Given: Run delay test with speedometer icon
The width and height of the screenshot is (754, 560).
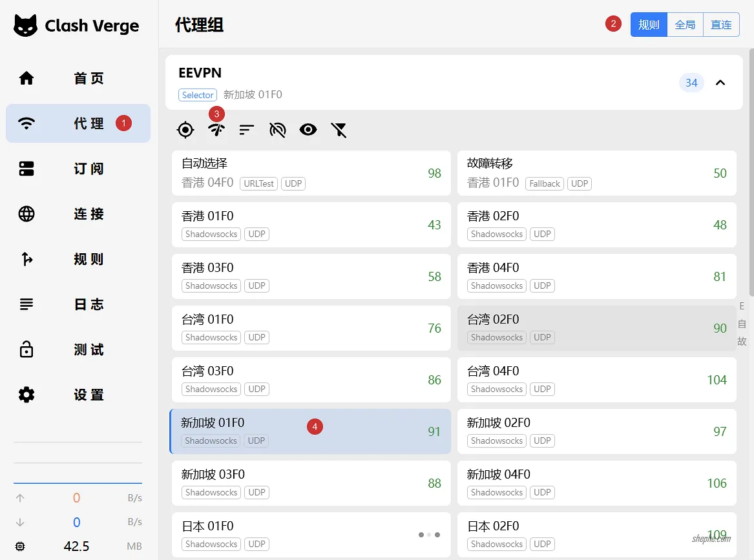Looking at the screenshot, I should pos(216,130).
